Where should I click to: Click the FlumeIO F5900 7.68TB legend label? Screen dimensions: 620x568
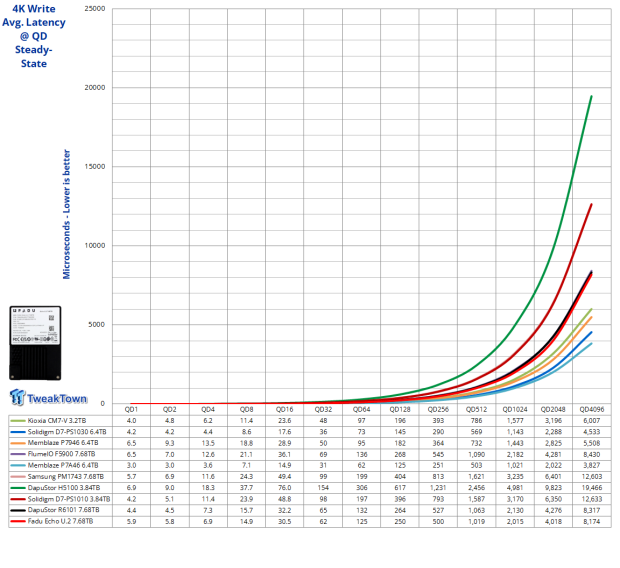pos(61,454)
